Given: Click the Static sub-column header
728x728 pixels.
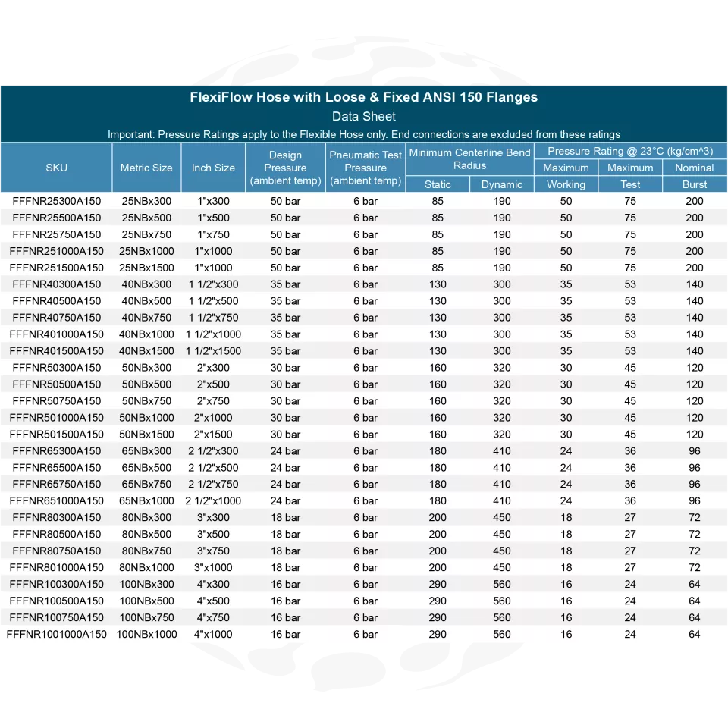Looking at the screenshot, I should (438, 184).
